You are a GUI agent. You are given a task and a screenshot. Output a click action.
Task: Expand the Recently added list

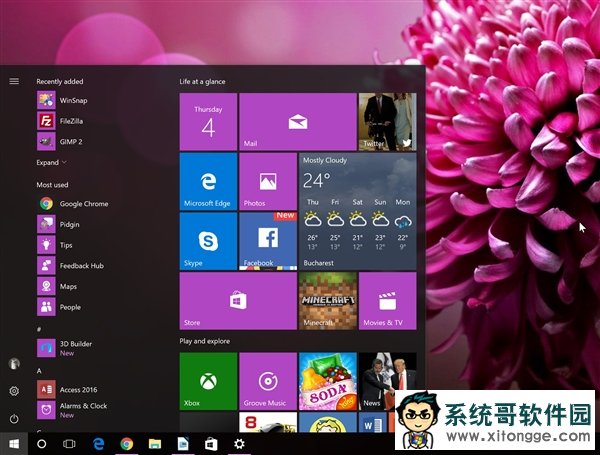pyautogui.click(x=51, y=162)
